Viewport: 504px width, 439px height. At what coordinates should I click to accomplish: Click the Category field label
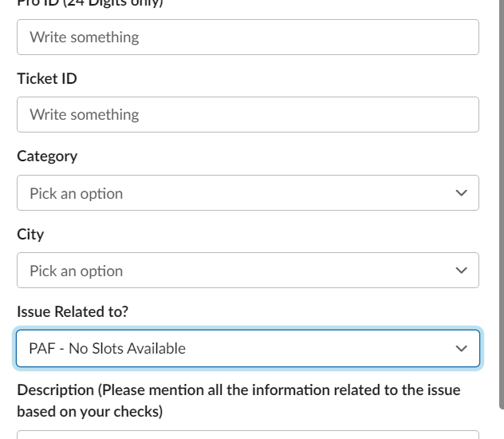pyautogui.click(x=47, y=156)
